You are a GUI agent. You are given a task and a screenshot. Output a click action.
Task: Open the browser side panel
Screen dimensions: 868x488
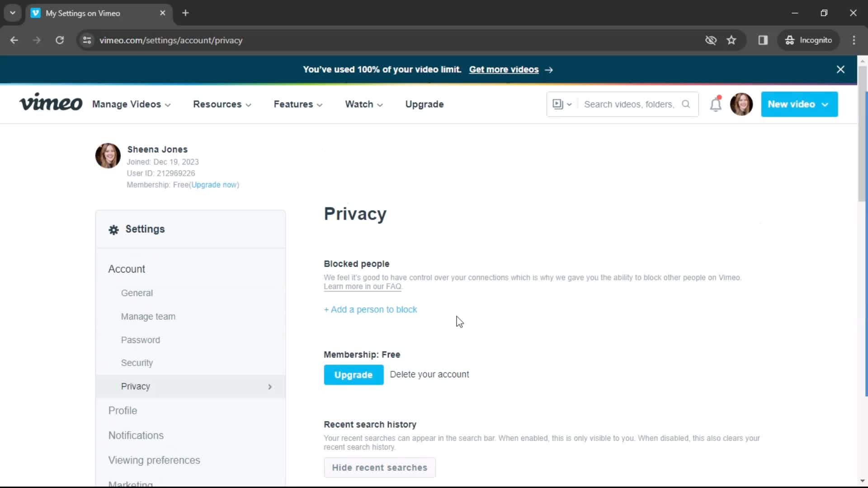point(763,40)
